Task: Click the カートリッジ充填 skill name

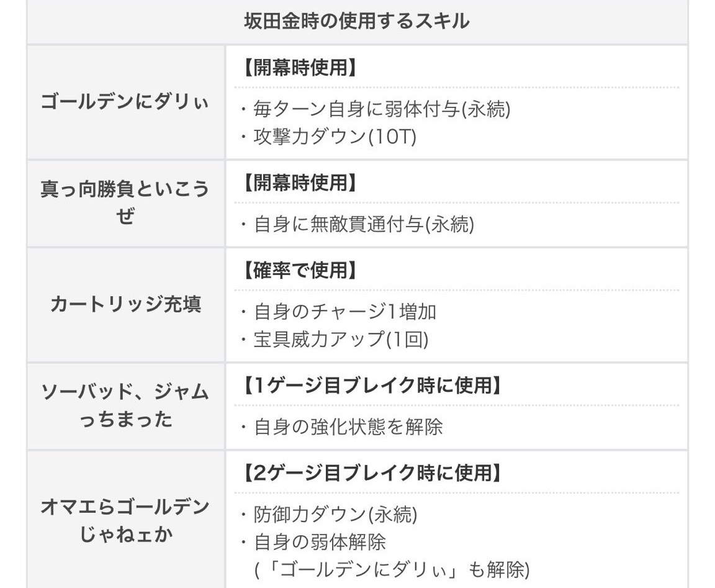Action: click(x=125, y=305)
